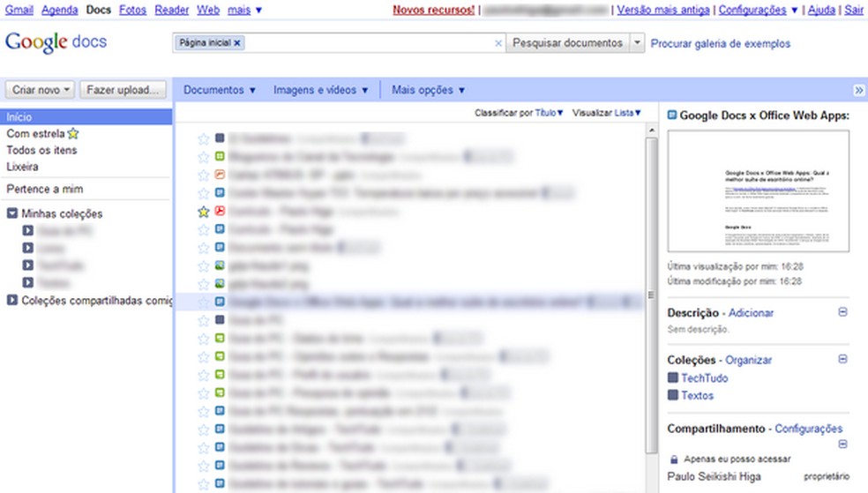Click the lock privacy icon

674,459
